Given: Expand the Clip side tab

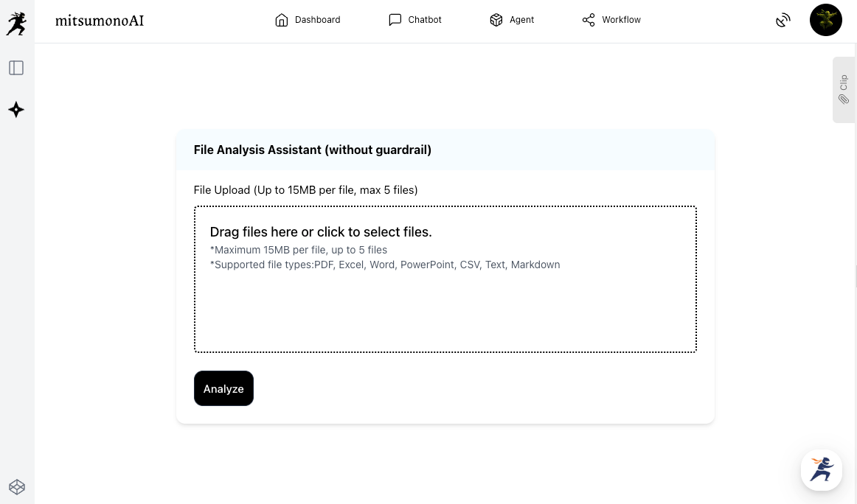Looking at the screenshot, I should pos(844,83).
